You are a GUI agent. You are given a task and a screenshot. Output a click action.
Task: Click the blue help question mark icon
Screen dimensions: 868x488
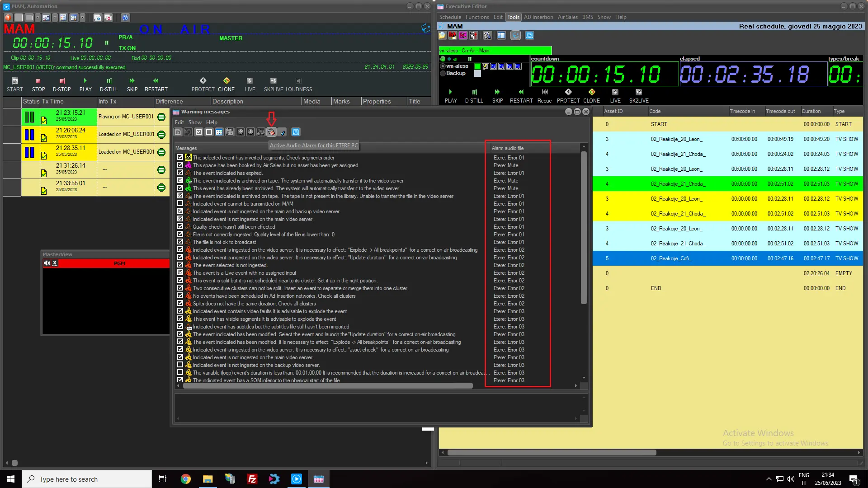[125, 18]
